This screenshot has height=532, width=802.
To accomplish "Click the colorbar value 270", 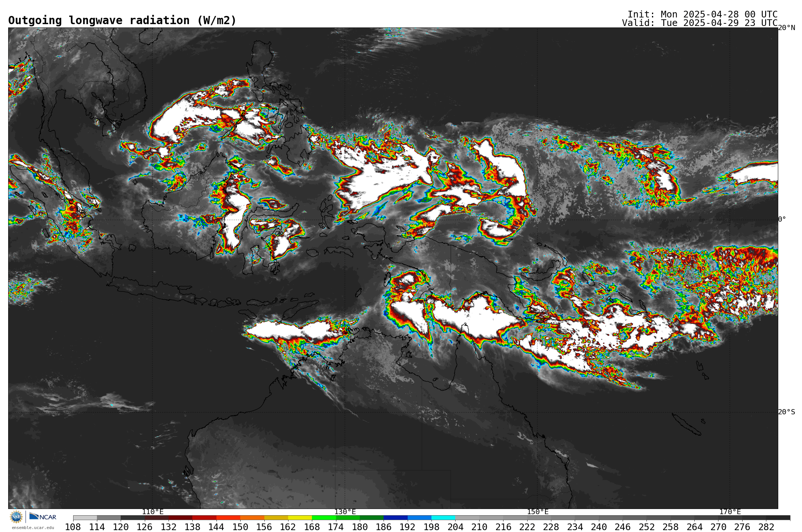I will [x=718, y=527].
